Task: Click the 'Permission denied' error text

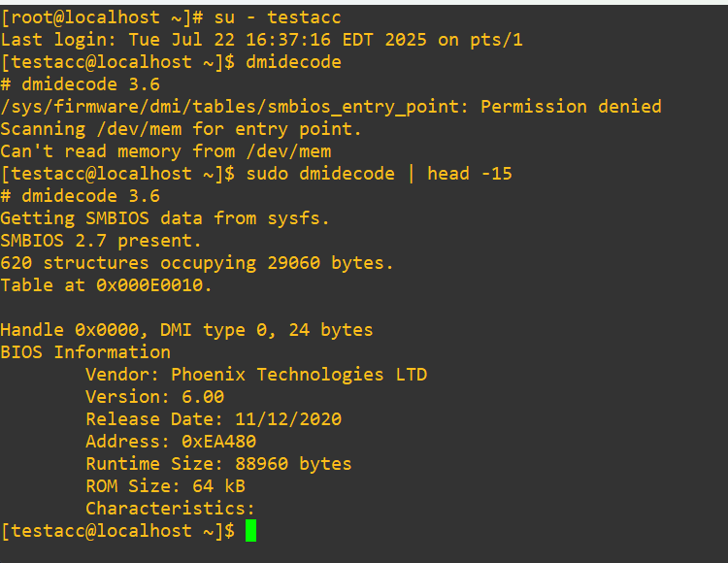Action: coord(571,107)
